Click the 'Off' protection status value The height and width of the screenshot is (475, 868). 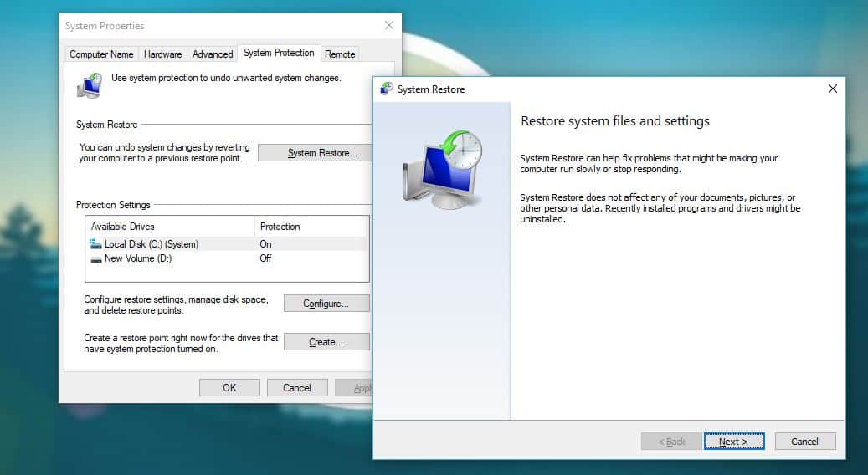[x=265, y=258]
